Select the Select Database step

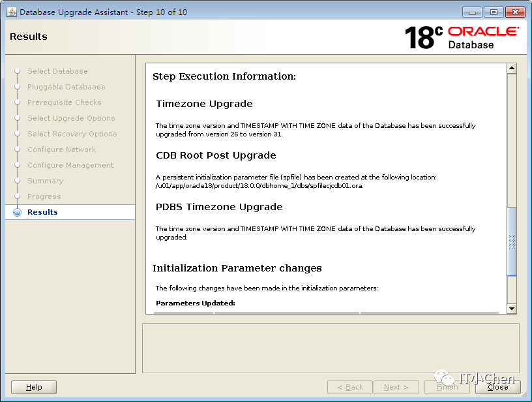point(57,71)
